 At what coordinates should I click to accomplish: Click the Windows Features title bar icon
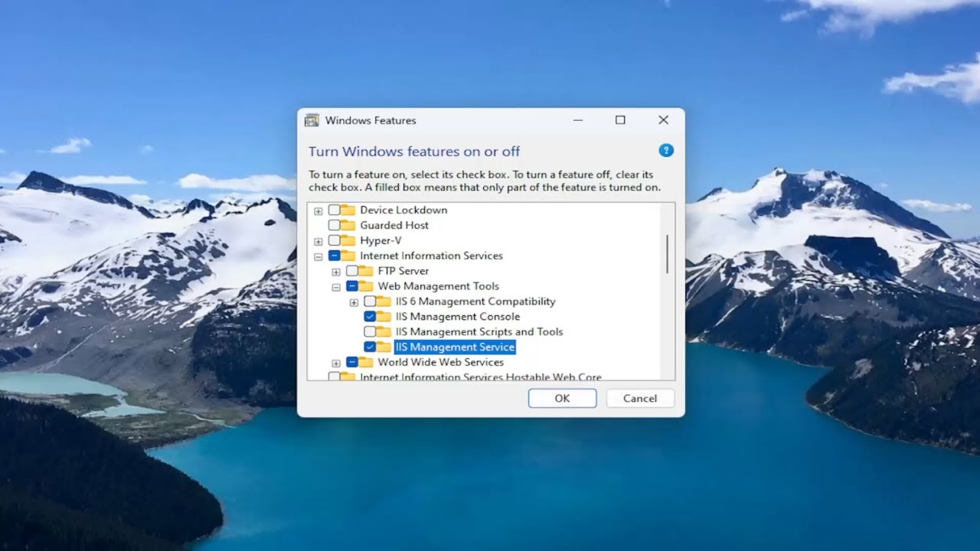click(x=312, y=120)
